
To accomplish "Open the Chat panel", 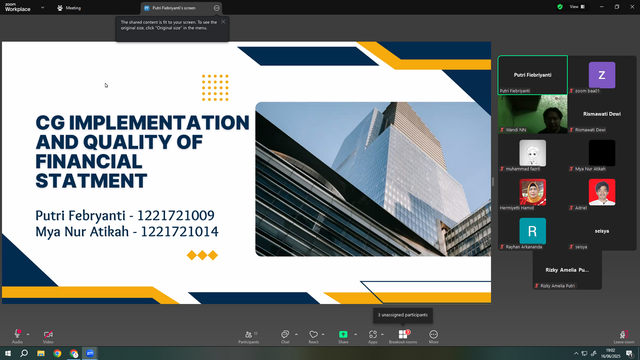I will click(285, 336).
